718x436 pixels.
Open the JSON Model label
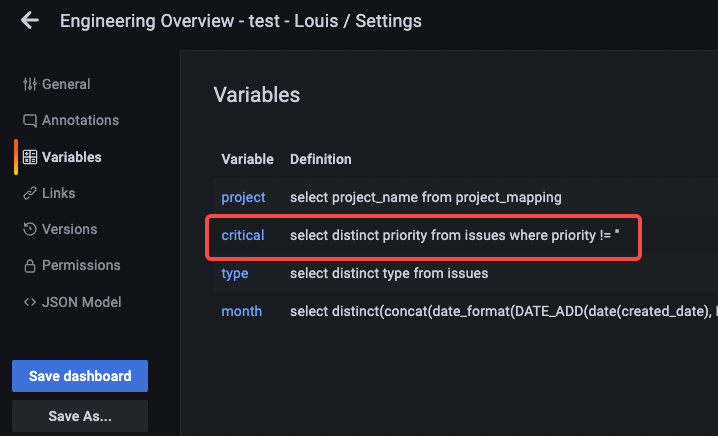click(x=82, y=302)
